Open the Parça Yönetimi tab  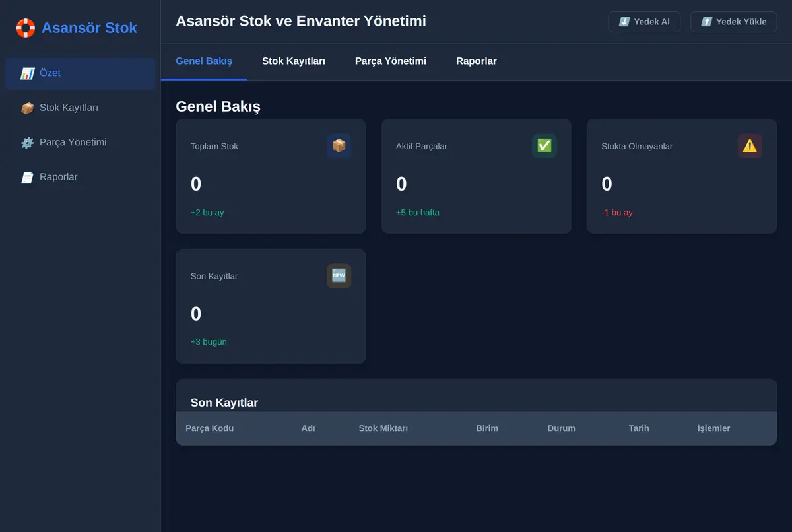391,61
